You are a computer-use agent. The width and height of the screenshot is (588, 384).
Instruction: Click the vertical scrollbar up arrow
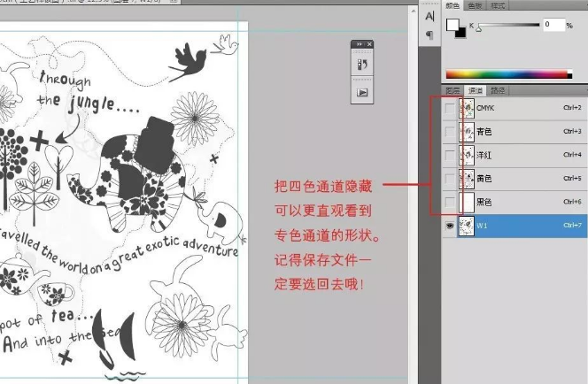click(x=414, y=12)
